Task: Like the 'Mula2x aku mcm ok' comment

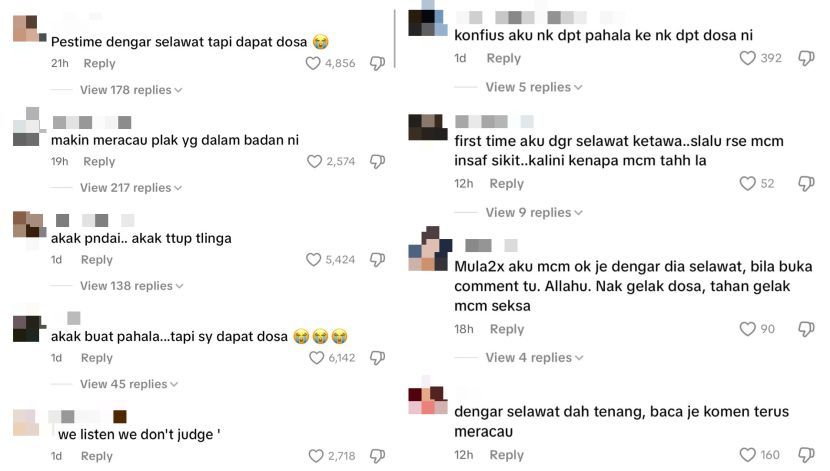Action: point(747,329)
